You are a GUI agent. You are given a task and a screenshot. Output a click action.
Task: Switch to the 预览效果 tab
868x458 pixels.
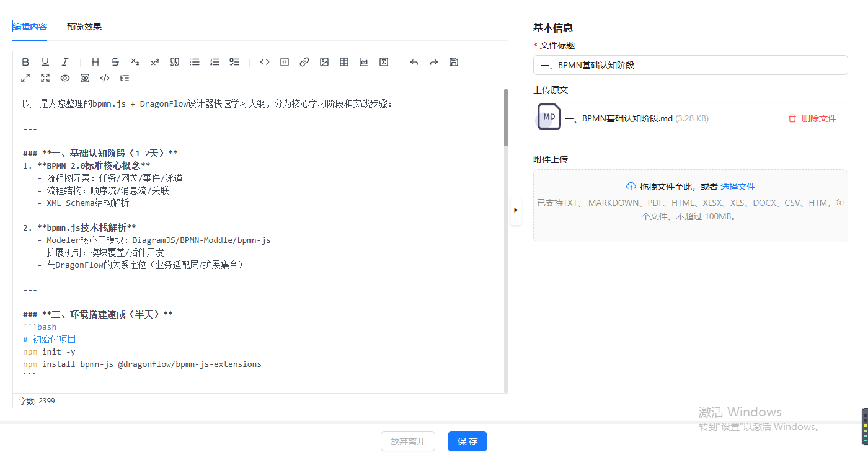[x=84, y=27]
